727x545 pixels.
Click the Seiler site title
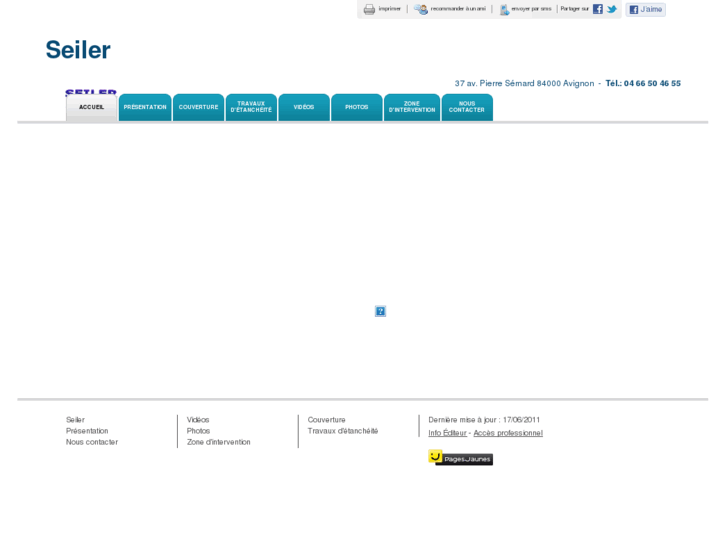[x=78, y=50]
